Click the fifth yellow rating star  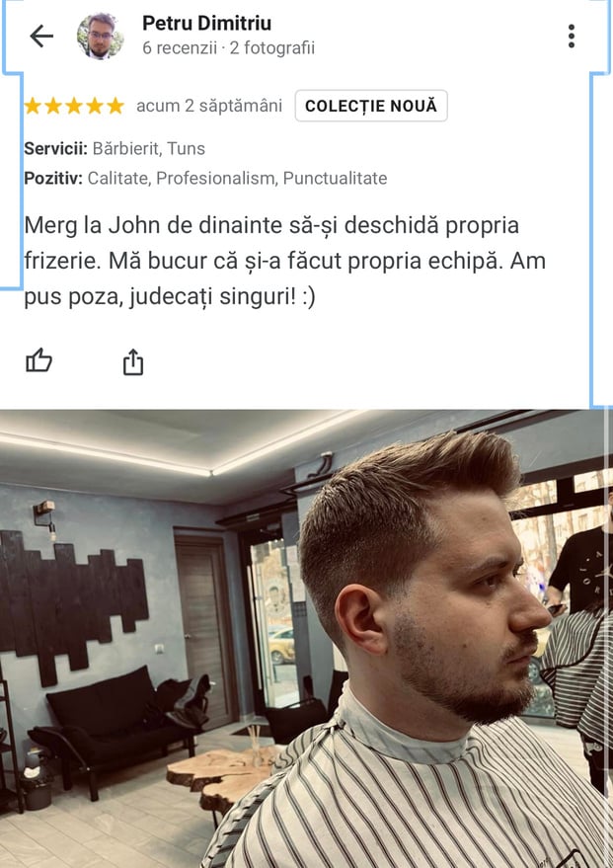coord(115,106)
